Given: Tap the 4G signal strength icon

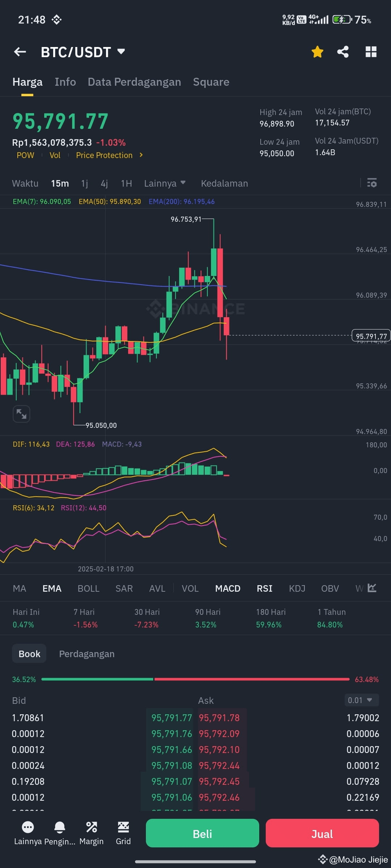Looking at the screenshot, I should 319,19.
